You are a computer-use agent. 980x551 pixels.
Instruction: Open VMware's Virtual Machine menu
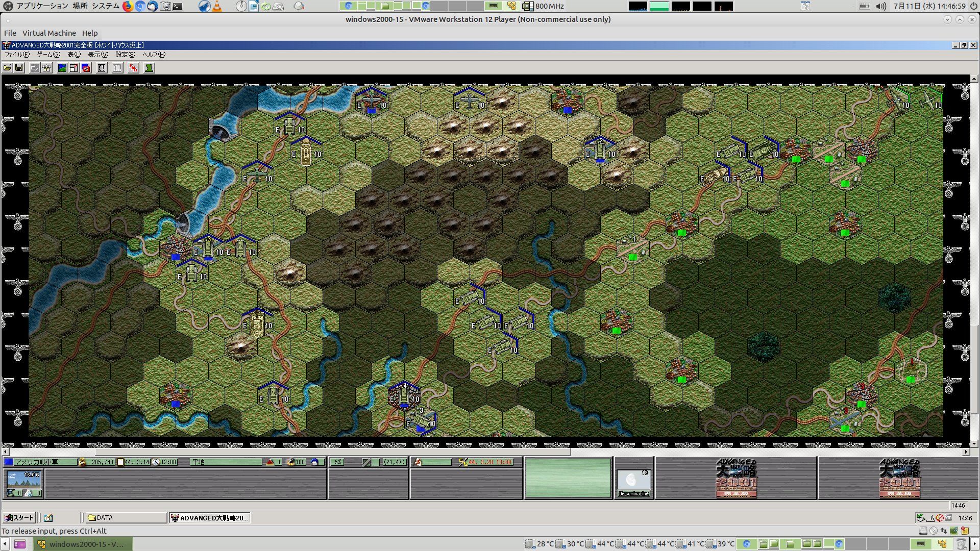[49, 33]
